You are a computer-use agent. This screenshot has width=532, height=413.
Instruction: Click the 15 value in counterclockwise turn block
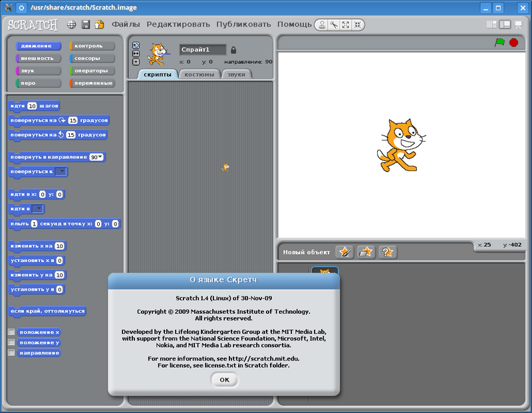70,135
